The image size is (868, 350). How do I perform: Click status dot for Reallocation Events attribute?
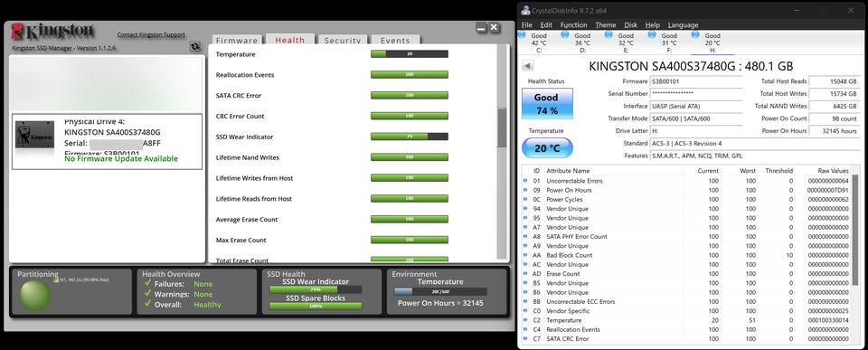click(525, 329)
